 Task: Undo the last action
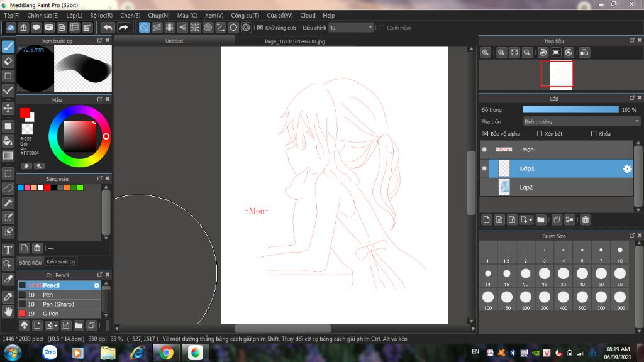pos(108,28)
